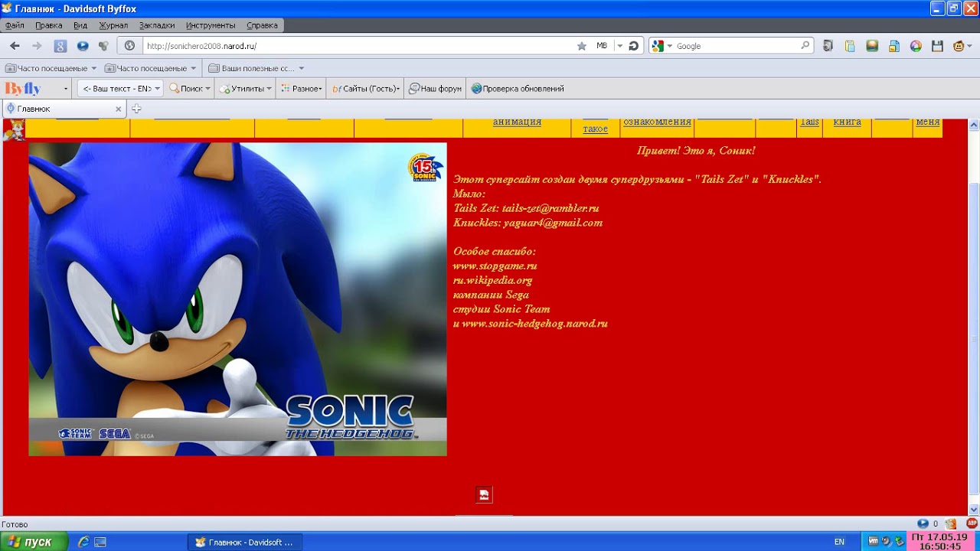Viewport: 980px width, 551px height.
Task: Close the Главнюк tab
Action: tap(118, 109)
